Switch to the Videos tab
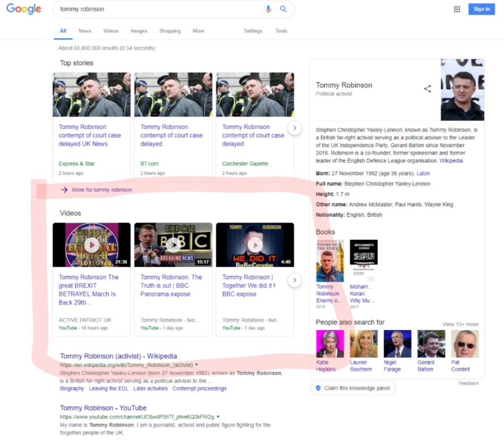The image size is (504, 440). click(111, 31)
